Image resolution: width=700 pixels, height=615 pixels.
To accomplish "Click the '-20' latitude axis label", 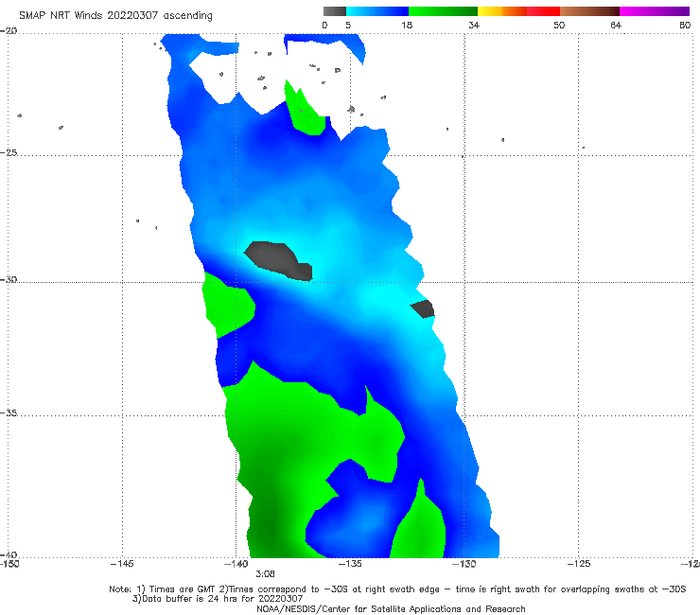I will [x=9, y=31].
